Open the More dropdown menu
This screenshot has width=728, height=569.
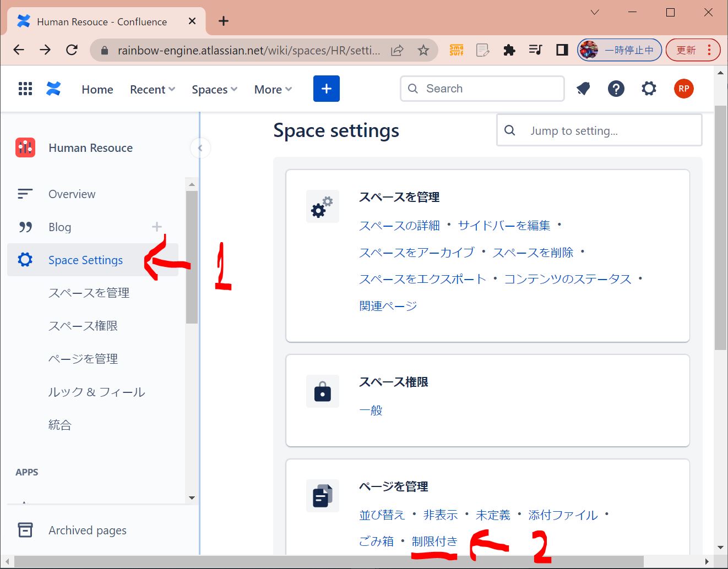pyautogui.click(x=273, y=89)
